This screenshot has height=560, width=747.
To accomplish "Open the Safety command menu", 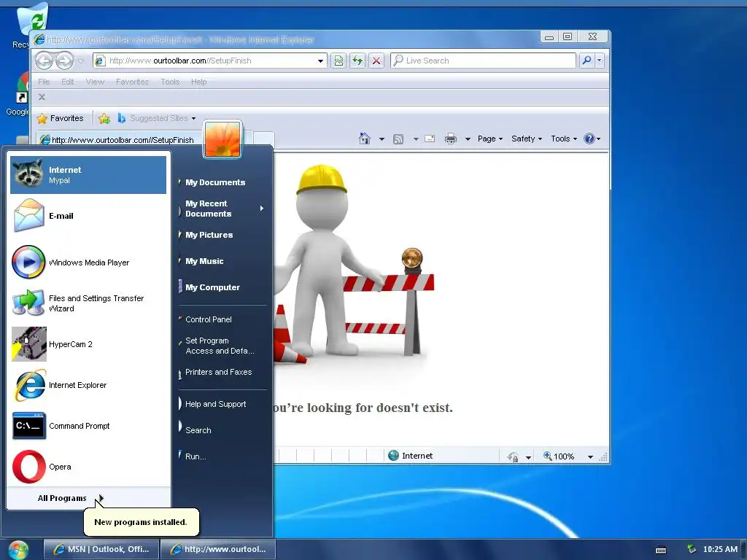I will [x=527, y=139].
